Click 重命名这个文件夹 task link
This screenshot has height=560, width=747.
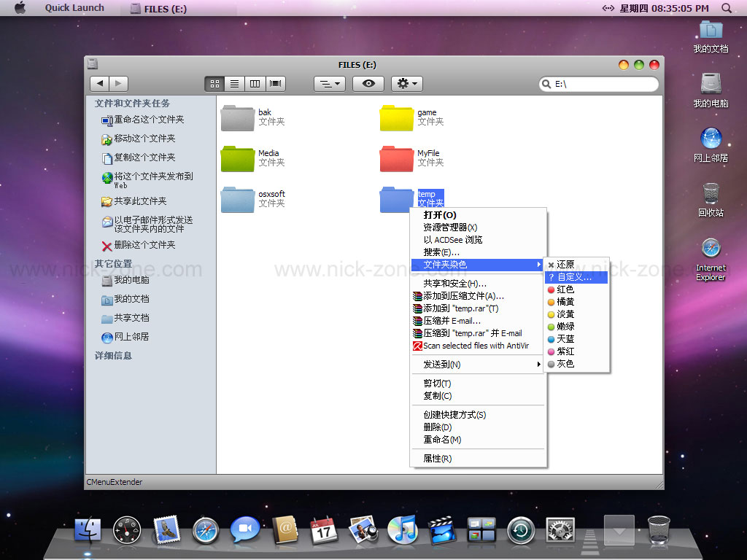pyautogui.click(x=149, y=120)
